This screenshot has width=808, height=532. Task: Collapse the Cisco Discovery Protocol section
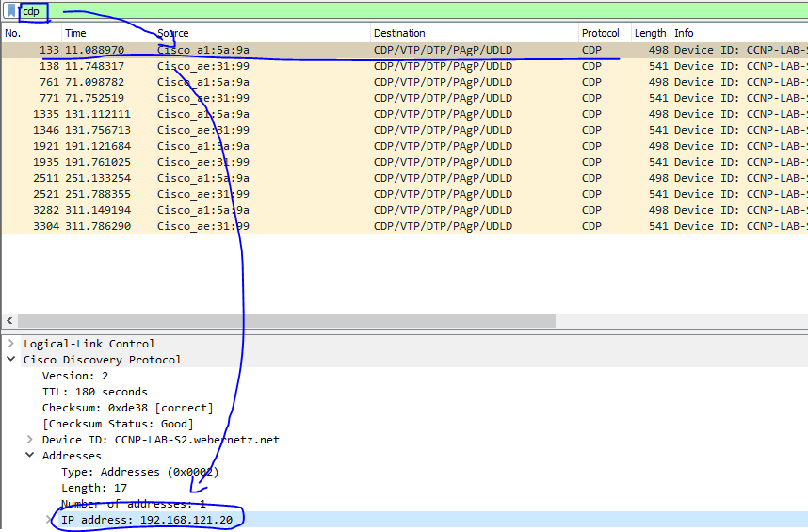pyautogui.click(x=10, y=359)
